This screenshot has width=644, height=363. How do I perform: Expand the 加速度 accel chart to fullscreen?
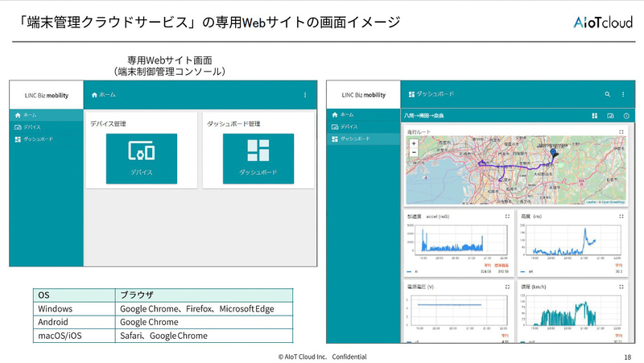(508, 216)
